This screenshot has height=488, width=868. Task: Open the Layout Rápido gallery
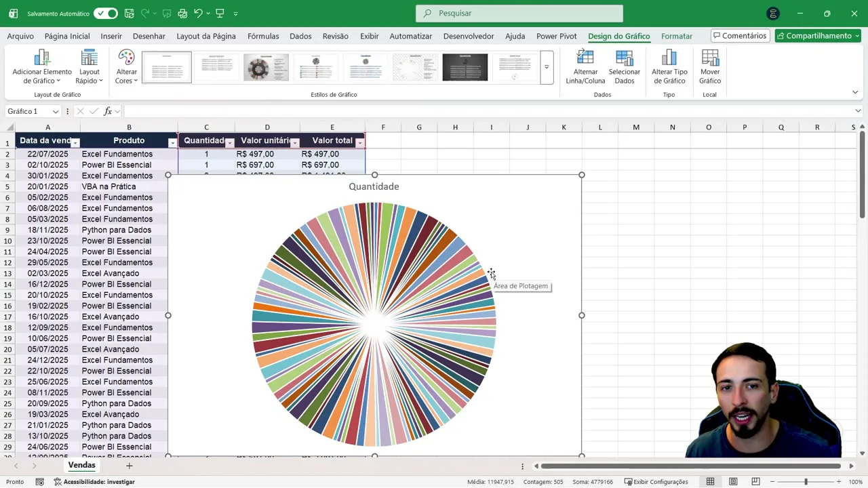(89, 67)
